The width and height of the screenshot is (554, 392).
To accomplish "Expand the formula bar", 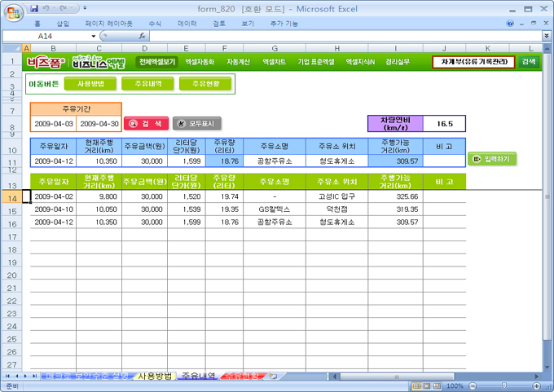I will point(546,37).
